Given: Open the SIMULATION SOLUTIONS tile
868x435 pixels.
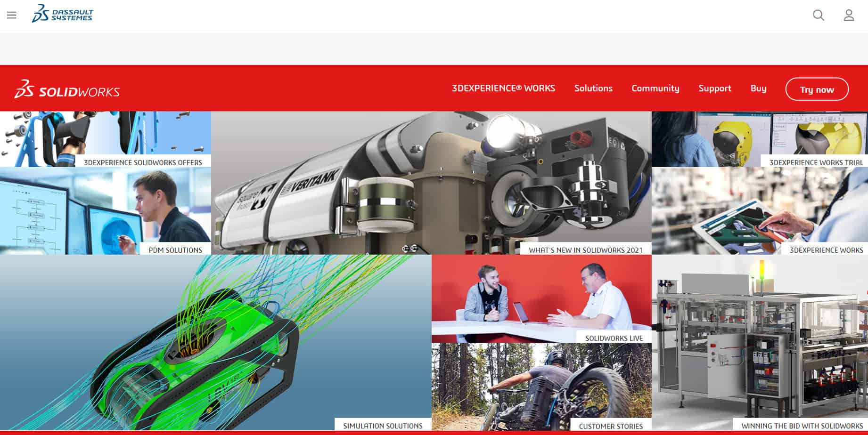Looking at the screenshot, I should click(384, 426).
